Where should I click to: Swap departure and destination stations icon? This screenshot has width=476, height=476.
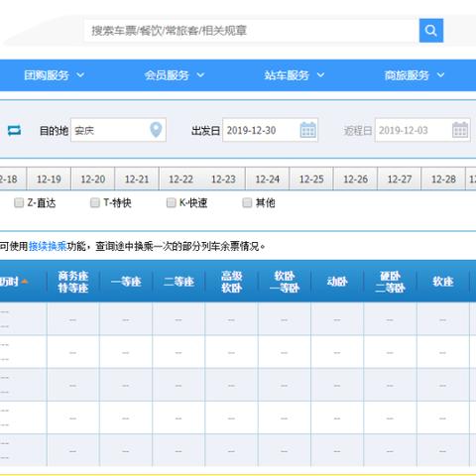[14, 130]
